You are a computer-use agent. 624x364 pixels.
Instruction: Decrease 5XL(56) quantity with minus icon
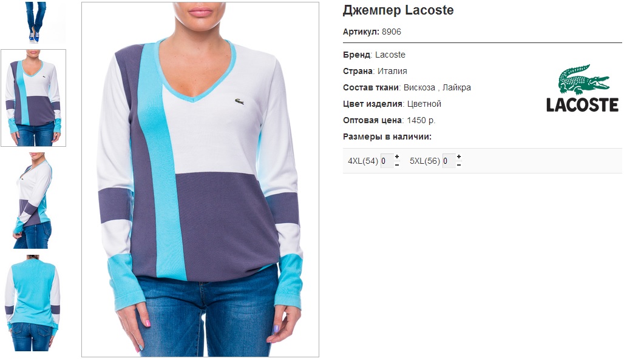(x=459, y=164)
